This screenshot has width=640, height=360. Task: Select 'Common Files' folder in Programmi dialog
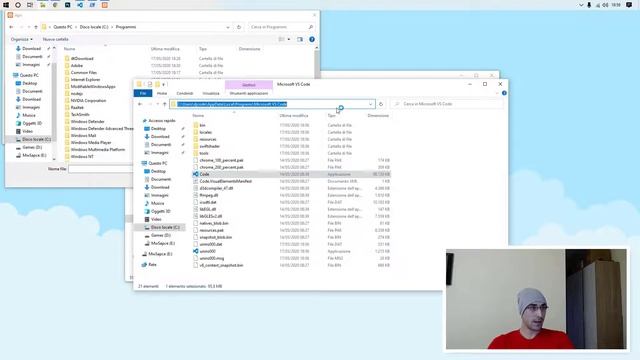coord(83,73)
